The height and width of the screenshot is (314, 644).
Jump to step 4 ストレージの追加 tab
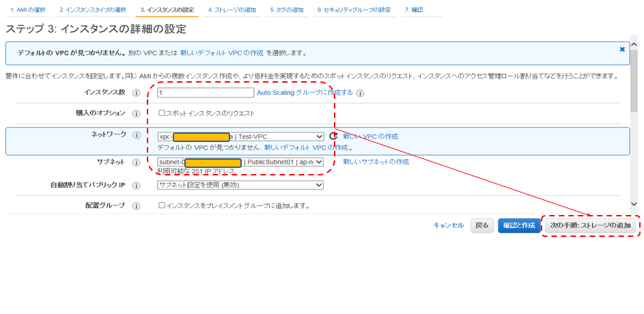click(x=232, y=10)
